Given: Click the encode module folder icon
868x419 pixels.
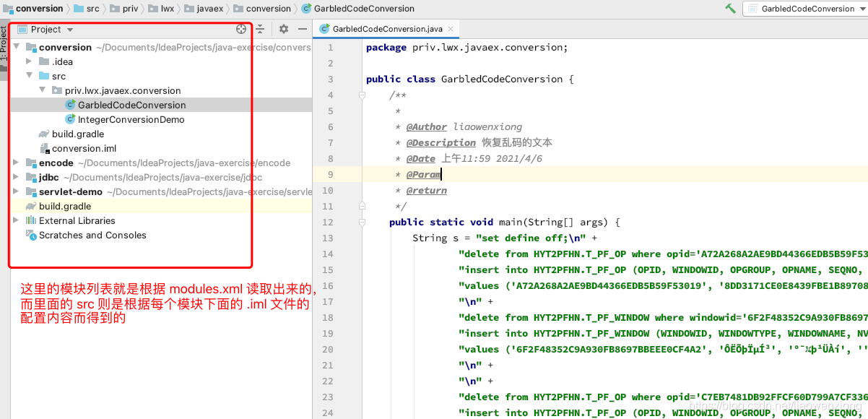Looking at the screenshot, I should click(x=31, y=163).
